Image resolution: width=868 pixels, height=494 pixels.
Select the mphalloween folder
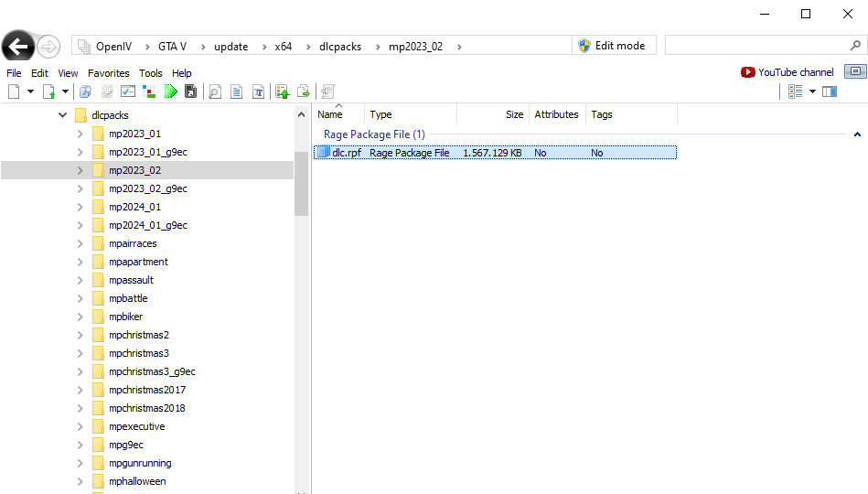[x=136, y=480]
